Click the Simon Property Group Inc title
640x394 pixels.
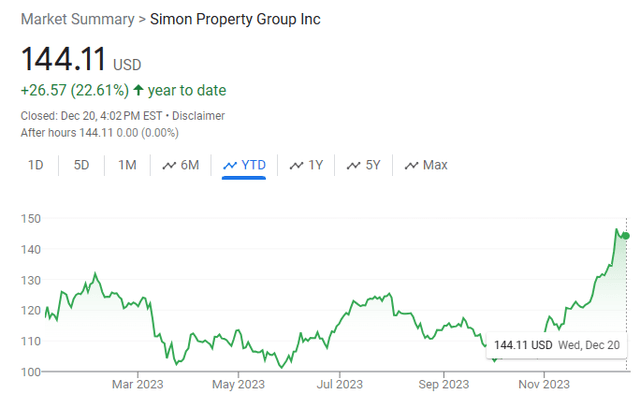pyautogui.click(x=235, y=19)
